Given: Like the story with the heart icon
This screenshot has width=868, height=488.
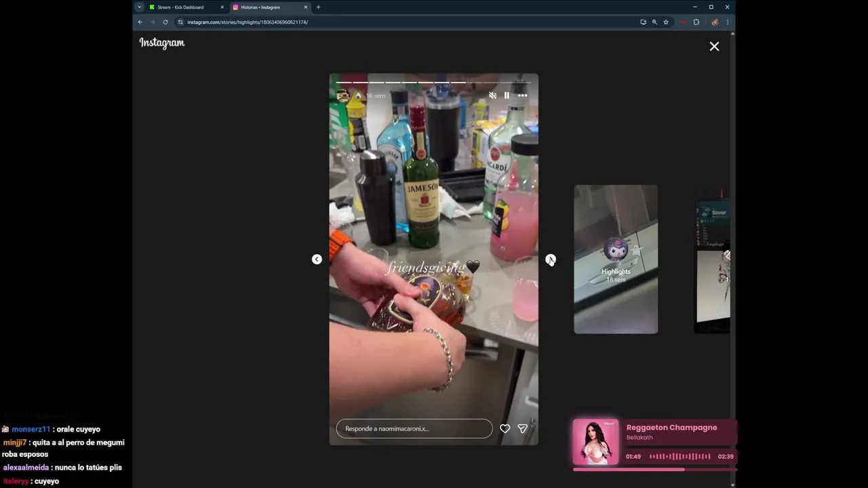Looking at the screenshot, I should pos(505,428).
